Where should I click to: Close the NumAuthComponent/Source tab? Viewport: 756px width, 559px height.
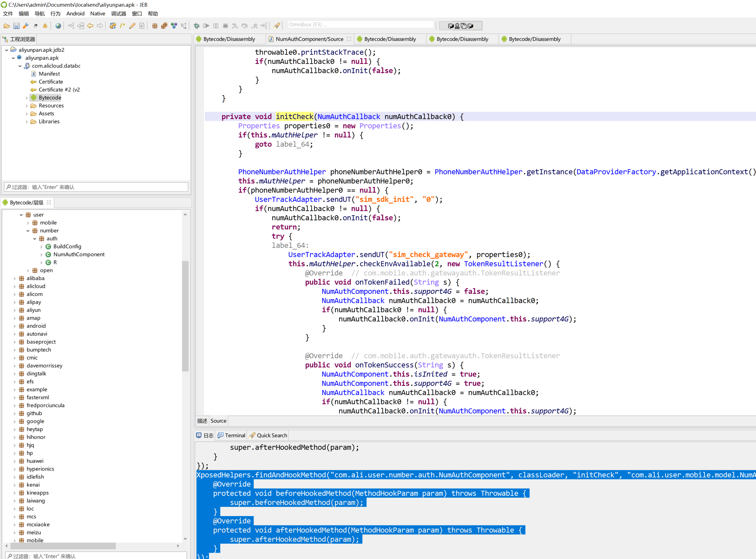(x=349, y=39)
